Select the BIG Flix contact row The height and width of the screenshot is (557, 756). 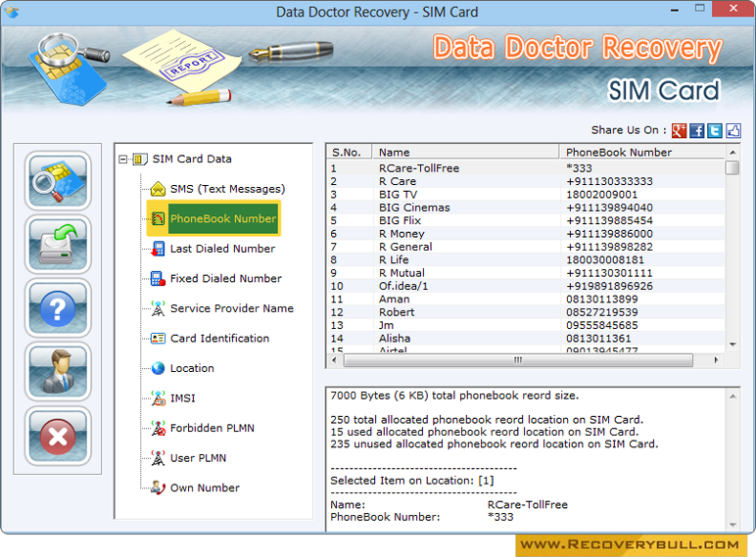526,220
